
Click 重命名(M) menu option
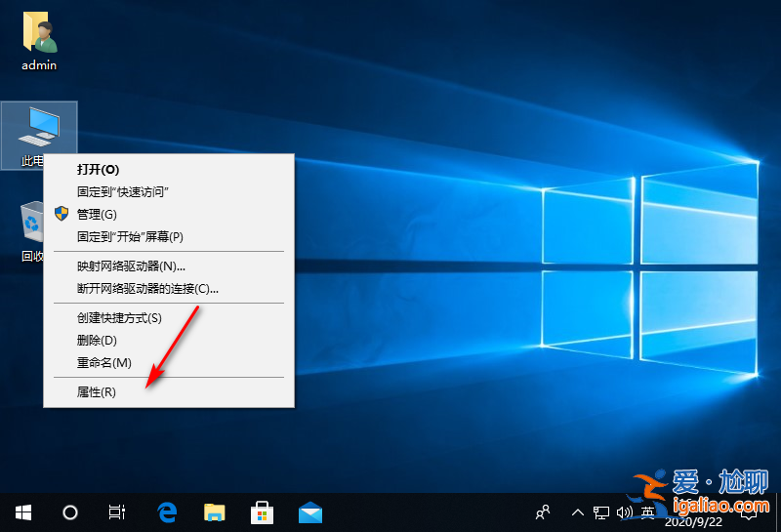(169, 362)
